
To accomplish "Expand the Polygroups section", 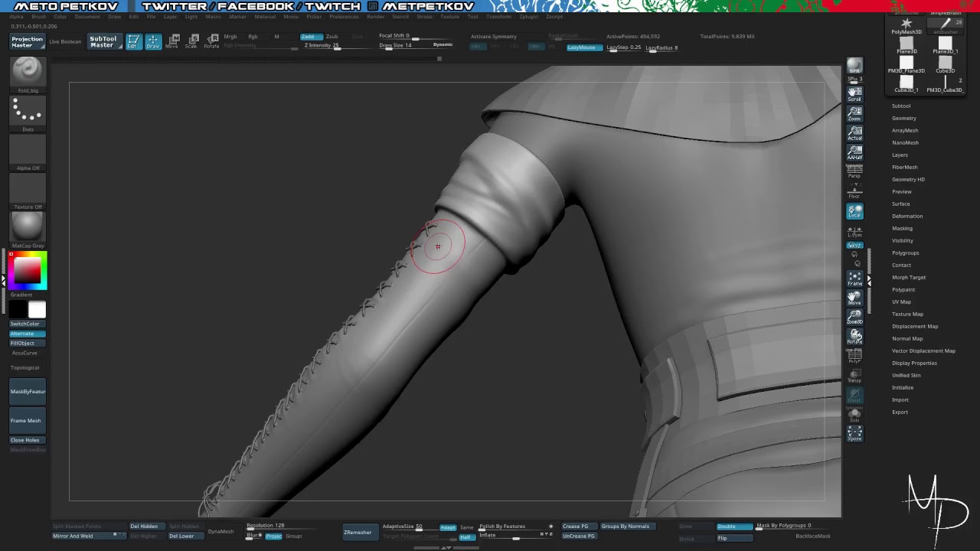I will coord(905,253).
